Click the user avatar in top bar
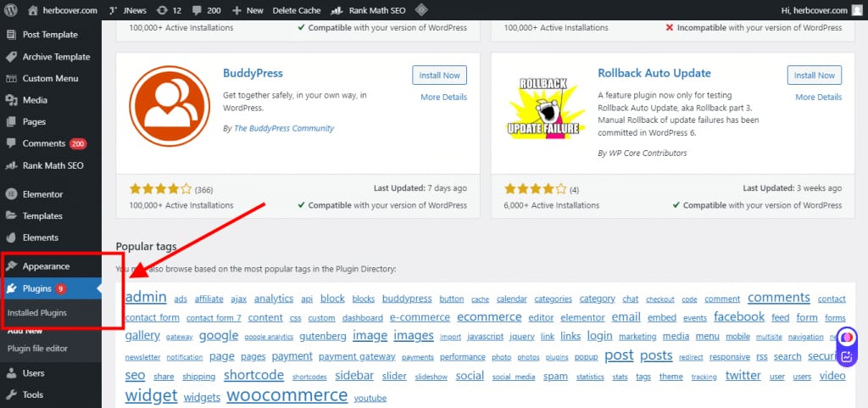The image size is (868, 408). tap(857, 10)
